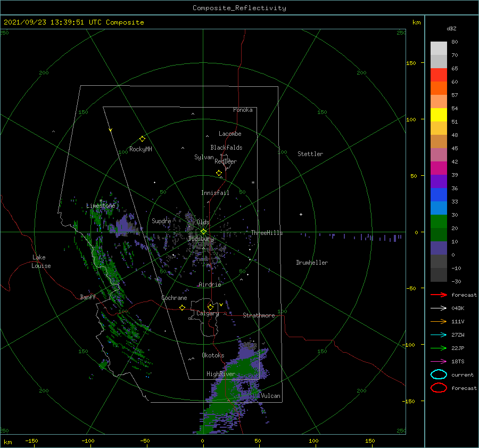Click the Blackfalds town label
This screenshot has height=448, width=479.
[x=226, y=148]
